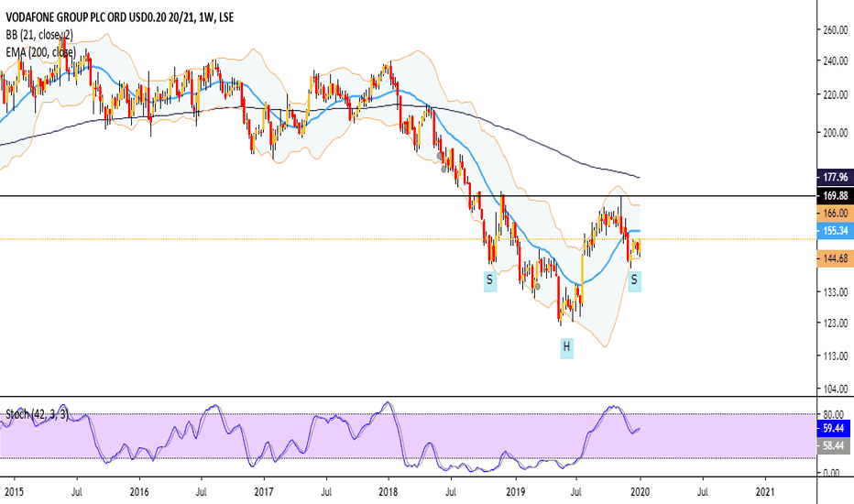Viewport: 854px width, 504px height.
Task: Click the 155.34 blue basis price tag
Action: click(835, 231)
